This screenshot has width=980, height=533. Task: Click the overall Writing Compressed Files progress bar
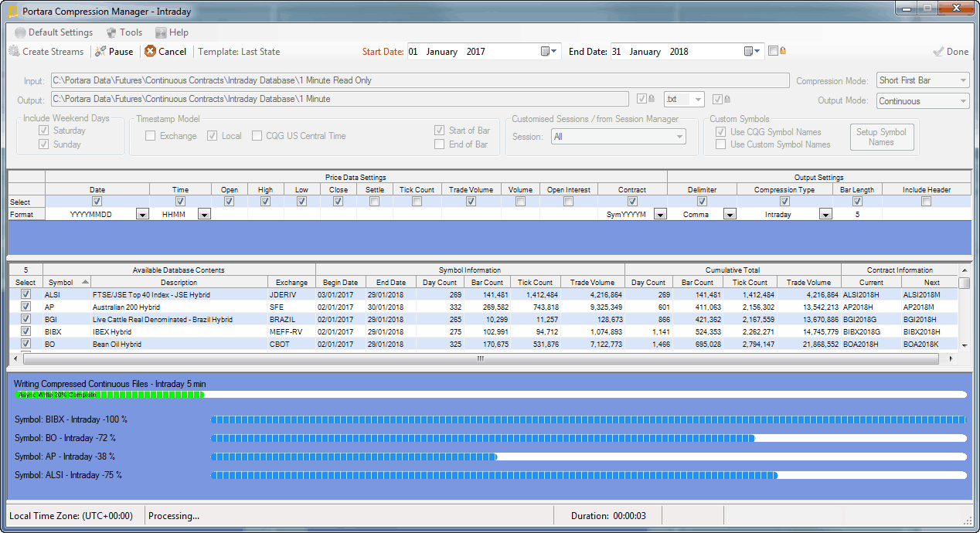490,395
